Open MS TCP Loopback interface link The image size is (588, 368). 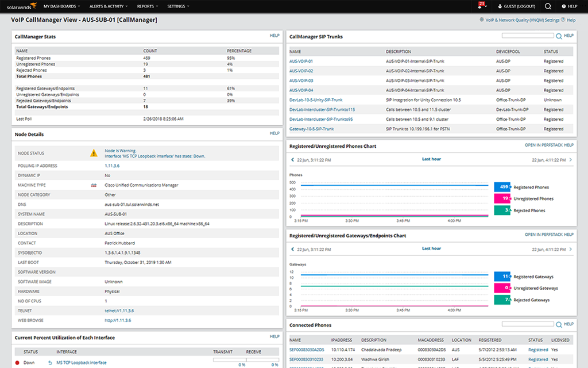pos(82,363)
